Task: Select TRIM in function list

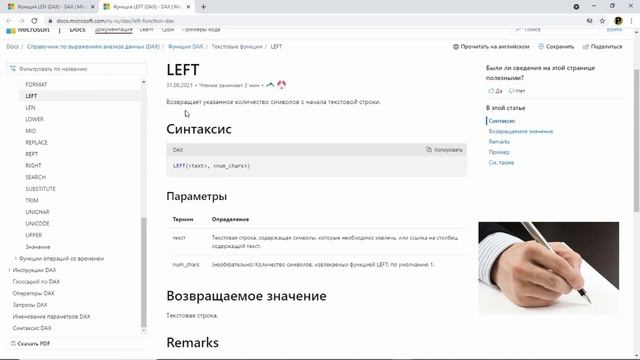Action: coord(32,200)
